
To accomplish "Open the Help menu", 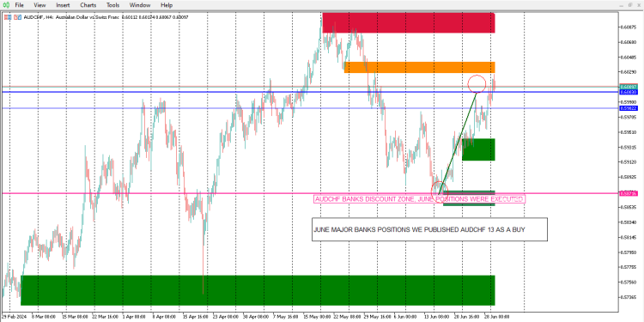I will (167, 5).
